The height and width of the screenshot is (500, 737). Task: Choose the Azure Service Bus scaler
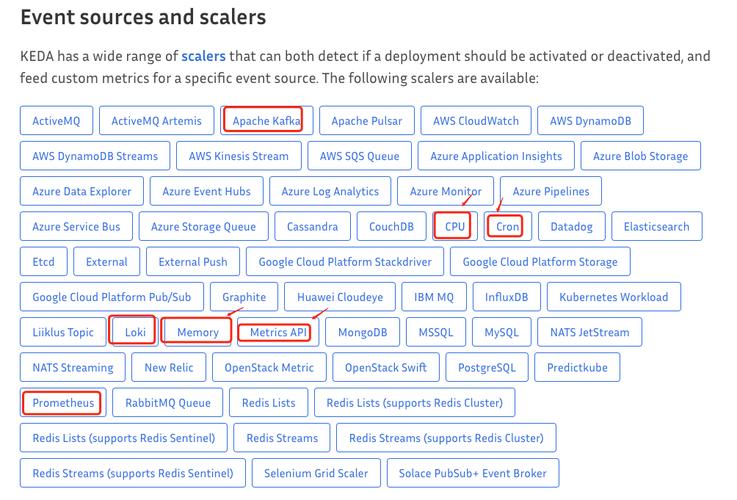click(76, 227)
